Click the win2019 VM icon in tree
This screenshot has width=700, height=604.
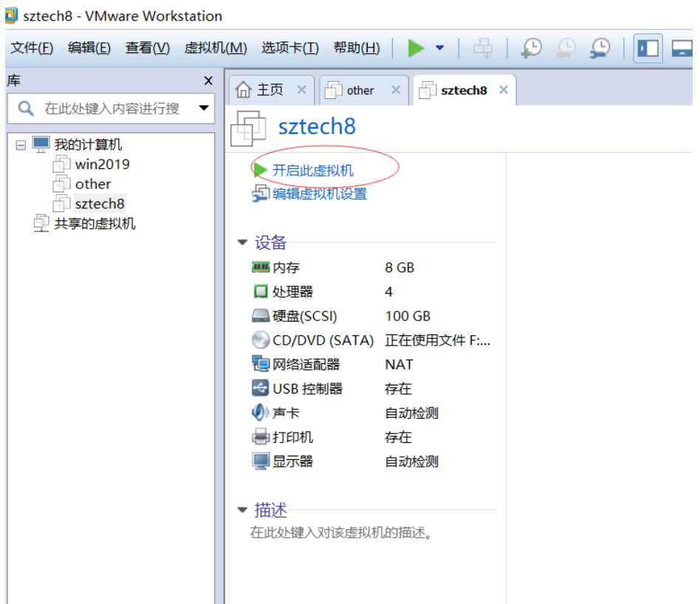tap(61, 164)
